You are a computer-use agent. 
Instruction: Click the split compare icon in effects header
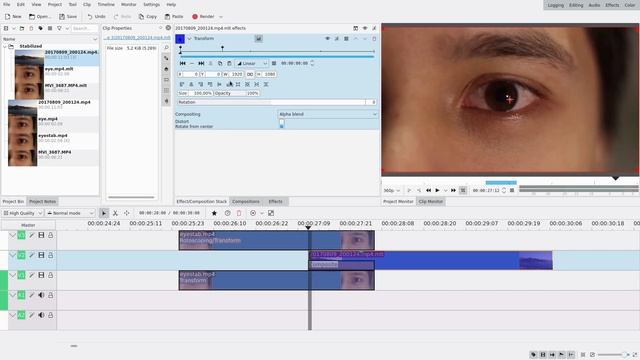[x=356, y=28]
